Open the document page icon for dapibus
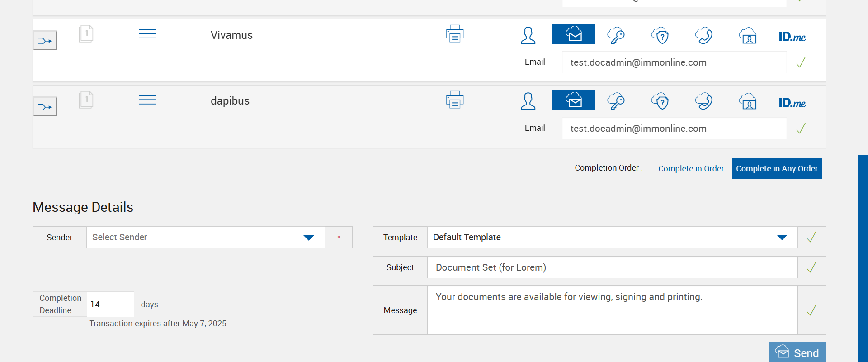 [x=86, y=100]
